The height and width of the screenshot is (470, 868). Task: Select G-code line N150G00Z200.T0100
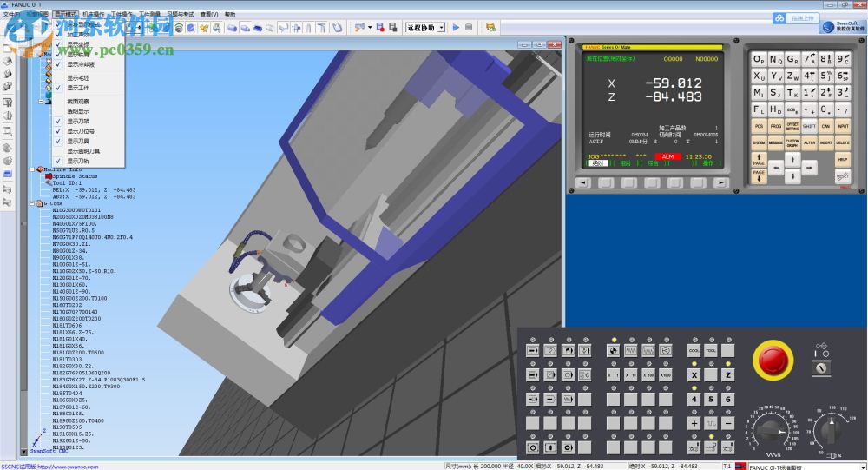(x=80, y=298)
